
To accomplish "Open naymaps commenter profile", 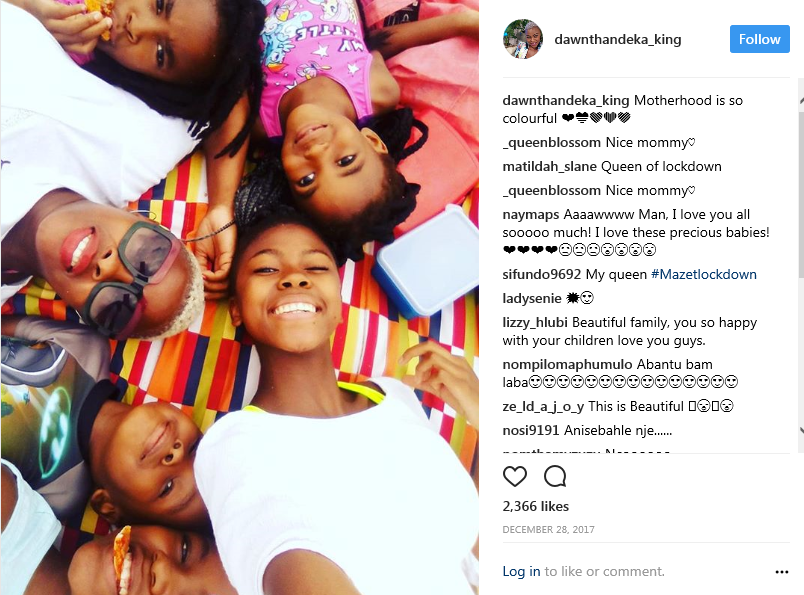I will click(x=530, y=215).
